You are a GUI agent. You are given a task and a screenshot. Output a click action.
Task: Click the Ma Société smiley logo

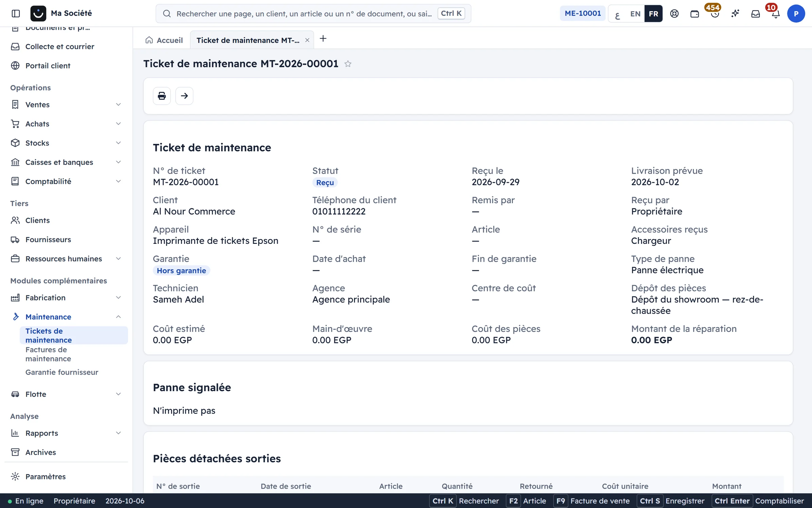point(38,14)
